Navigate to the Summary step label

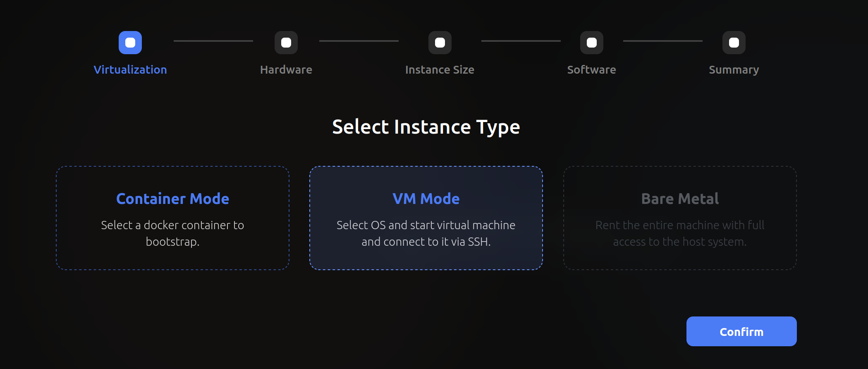tap(734, 69)
